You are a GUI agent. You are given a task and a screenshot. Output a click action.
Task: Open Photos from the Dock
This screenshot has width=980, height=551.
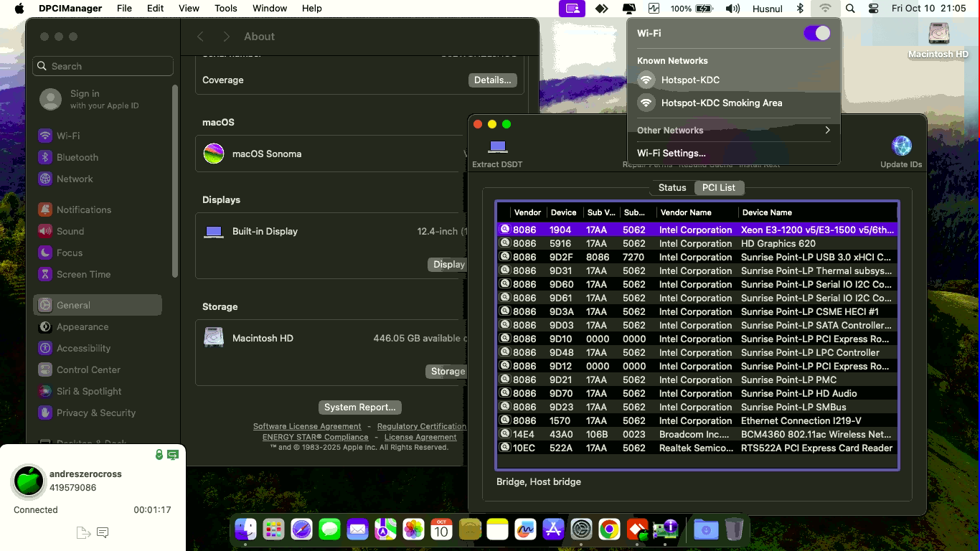click(x=413, y=529)
